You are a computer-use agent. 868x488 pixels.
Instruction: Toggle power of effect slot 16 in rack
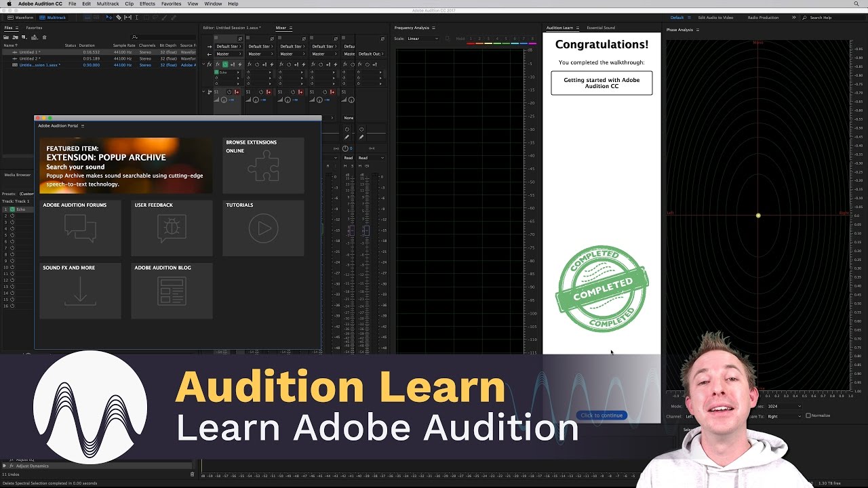pyautogui.click(x=12, y=306)
